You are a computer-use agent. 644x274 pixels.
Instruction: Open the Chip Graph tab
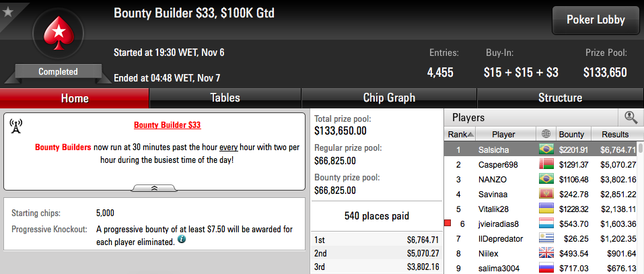click(x=389, y=98)
